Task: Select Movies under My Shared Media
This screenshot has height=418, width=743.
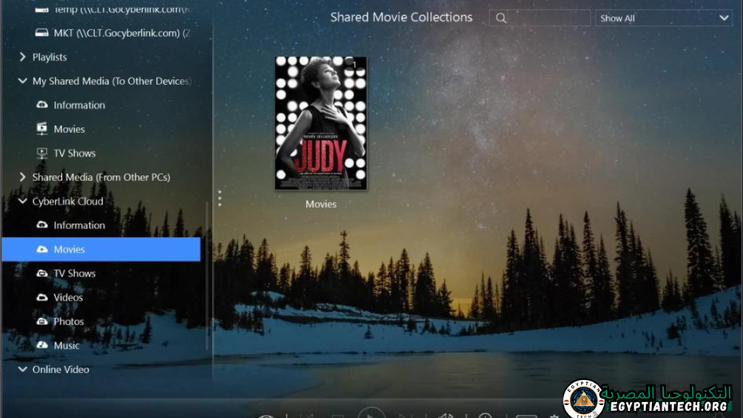Action: click(x=68, y=129)
